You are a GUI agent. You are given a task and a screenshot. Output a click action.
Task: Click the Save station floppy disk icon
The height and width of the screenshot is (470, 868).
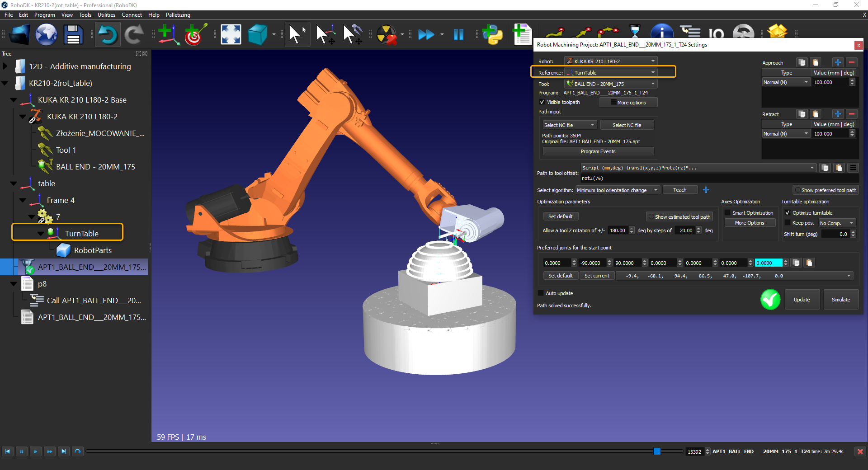point(73,35)
